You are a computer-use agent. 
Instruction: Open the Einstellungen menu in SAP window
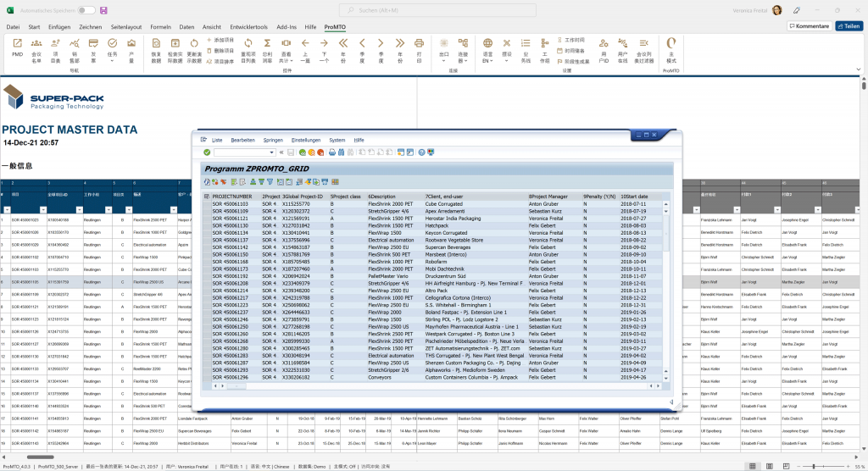click(x=306, y=140)
